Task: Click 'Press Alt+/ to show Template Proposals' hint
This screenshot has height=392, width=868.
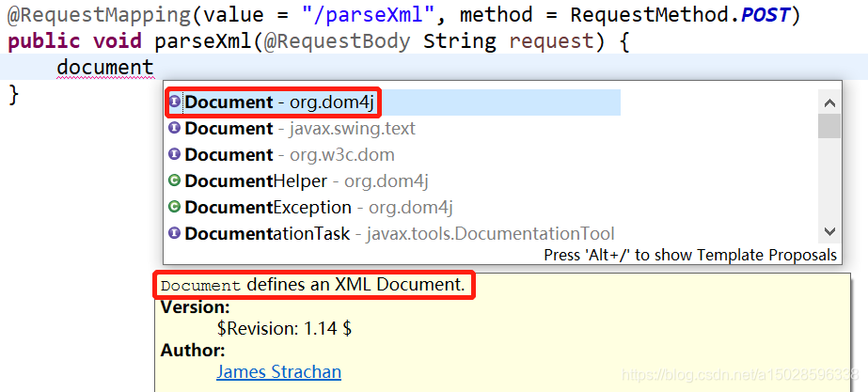Action: click(690, 255)
